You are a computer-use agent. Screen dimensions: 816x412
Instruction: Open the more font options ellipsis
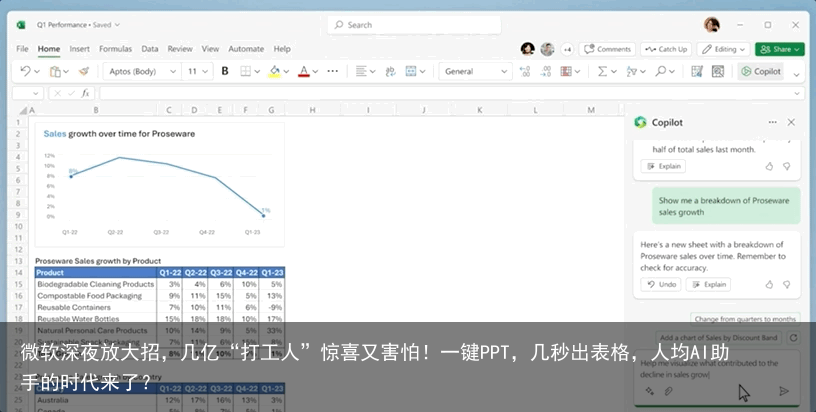[x=333, y=71]
